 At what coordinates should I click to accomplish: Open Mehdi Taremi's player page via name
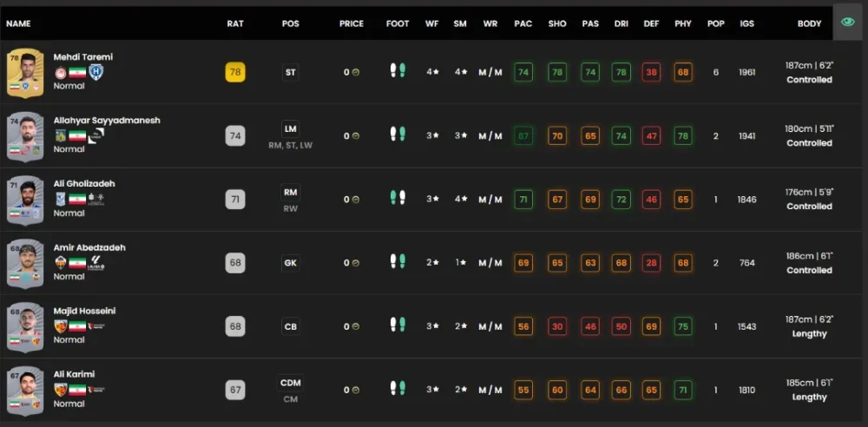82,56
